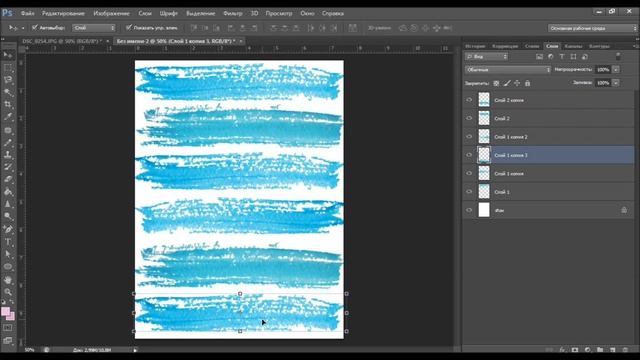Hide the Фон background layer
Image resolution: width=640 pixels, height=360 pixels.
point(469,210)
